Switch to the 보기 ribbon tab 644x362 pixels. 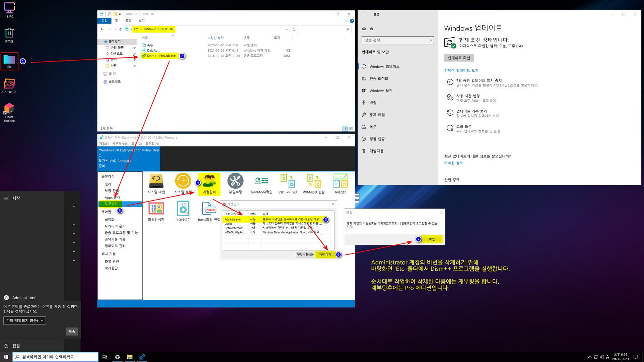click(x=142, y=21)
